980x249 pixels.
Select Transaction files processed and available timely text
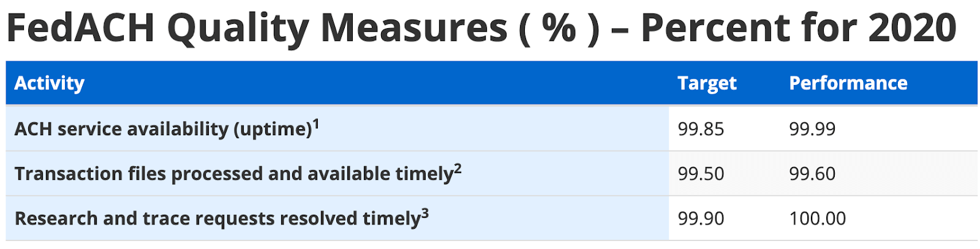[233, 174]
